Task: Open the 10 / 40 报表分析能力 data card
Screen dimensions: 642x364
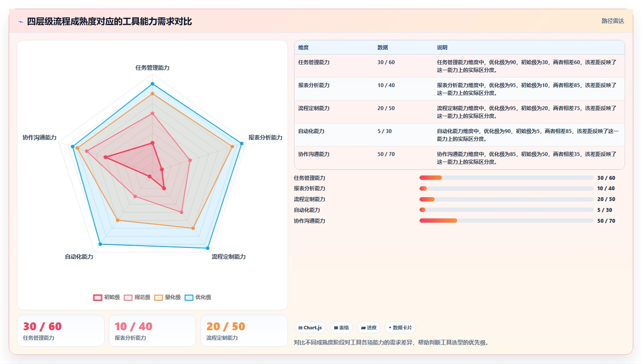Action: point(152,331)
